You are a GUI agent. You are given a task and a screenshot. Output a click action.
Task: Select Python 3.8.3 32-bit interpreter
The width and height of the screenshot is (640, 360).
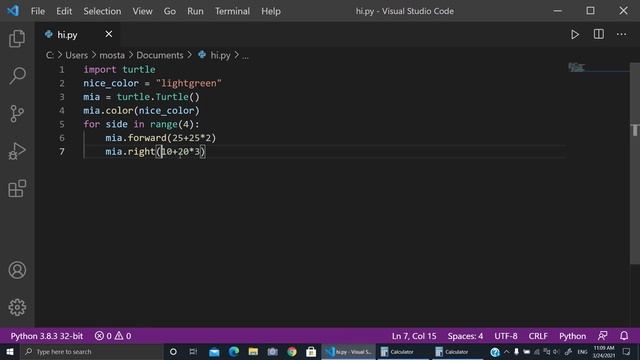(47, 336)
